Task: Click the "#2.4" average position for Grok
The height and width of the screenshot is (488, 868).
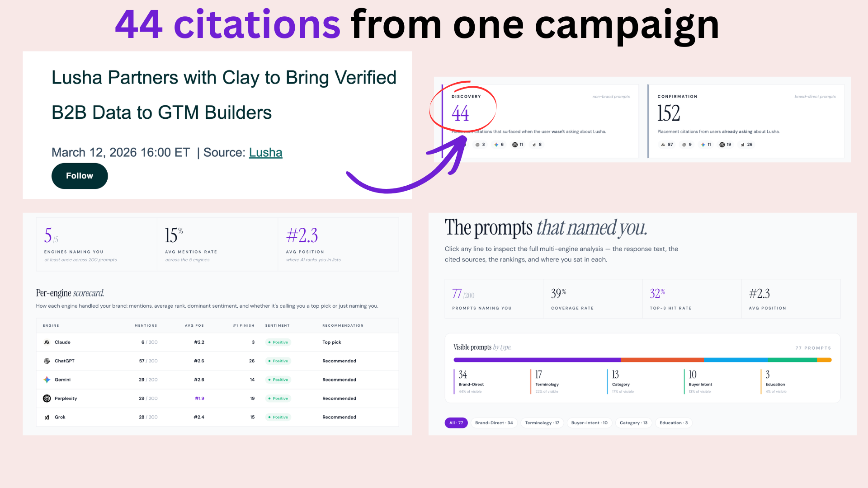Action: coord(199,417)
